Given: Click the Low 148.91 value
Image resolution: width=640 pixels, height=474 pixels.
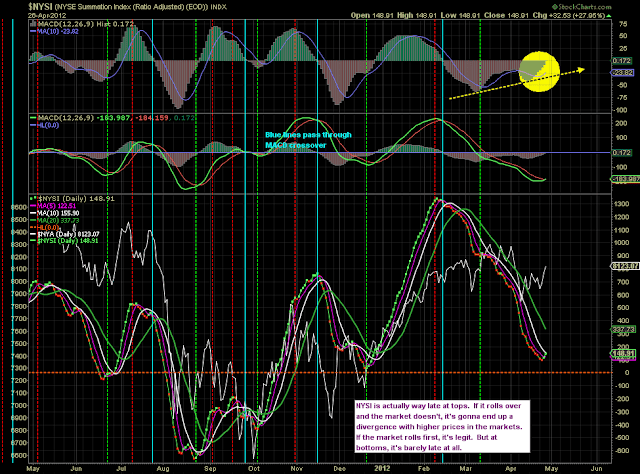Looking at the screenshot, I should tap(460, 15).
